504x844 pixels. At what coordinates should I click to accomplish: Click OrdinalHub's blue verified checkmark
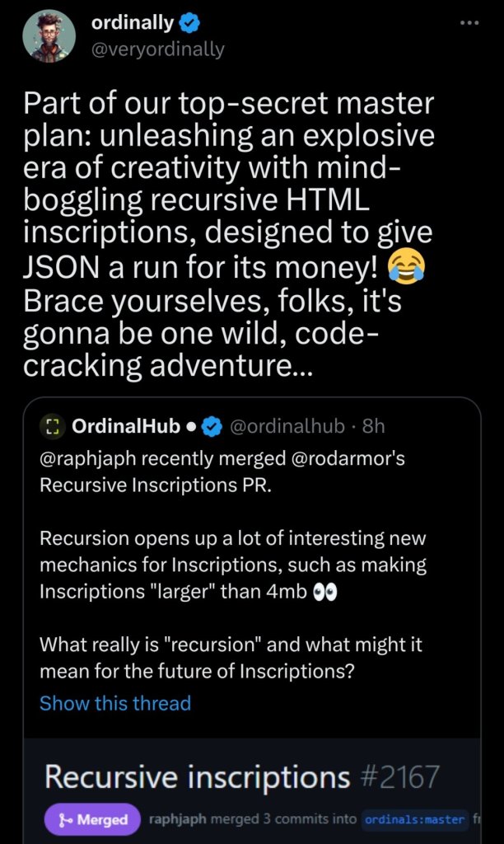coord(213,427)
